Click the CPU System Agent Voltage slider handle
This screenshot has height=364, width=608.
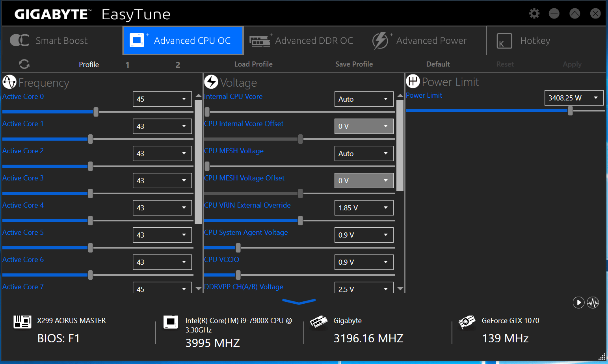tap(238, 248)
